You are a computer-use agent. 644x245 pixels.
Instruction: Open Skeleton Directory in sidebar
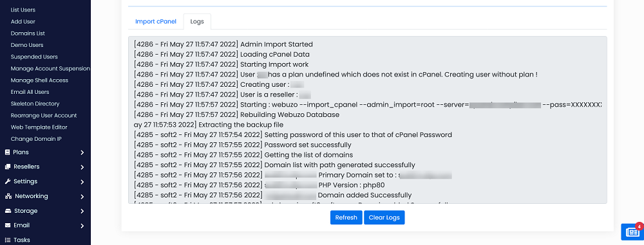[35, 104]
